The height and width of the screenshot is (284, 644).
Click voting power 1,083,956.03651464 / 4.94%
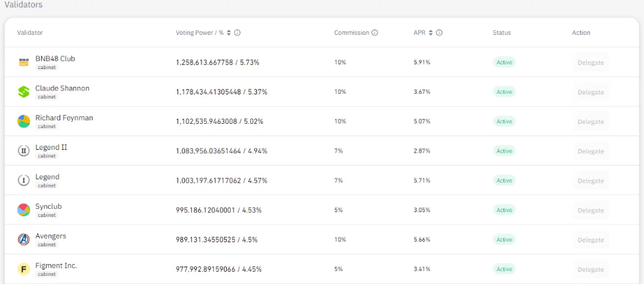221,151
